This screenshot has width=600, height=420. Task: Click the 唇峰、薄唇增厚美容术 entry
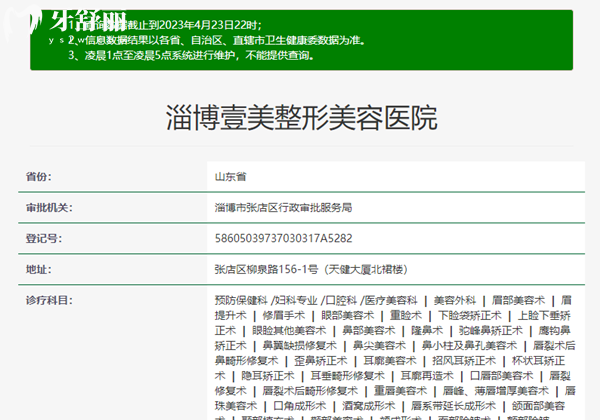(496, 391)
